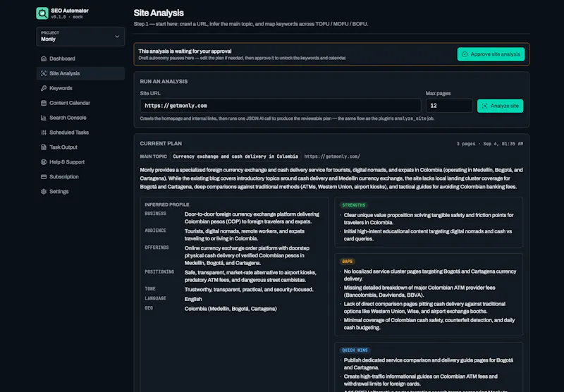Click the LANGUAGE value English
Image resolution: width=564 pixels, height=392 pixels.
point(193,299)
